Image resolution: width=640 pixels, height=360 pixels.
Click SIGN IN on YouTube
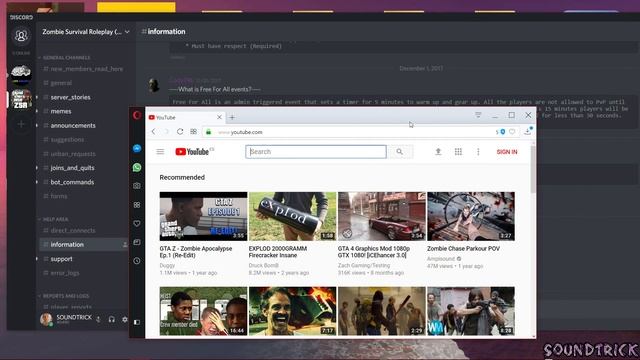point(507,152)
